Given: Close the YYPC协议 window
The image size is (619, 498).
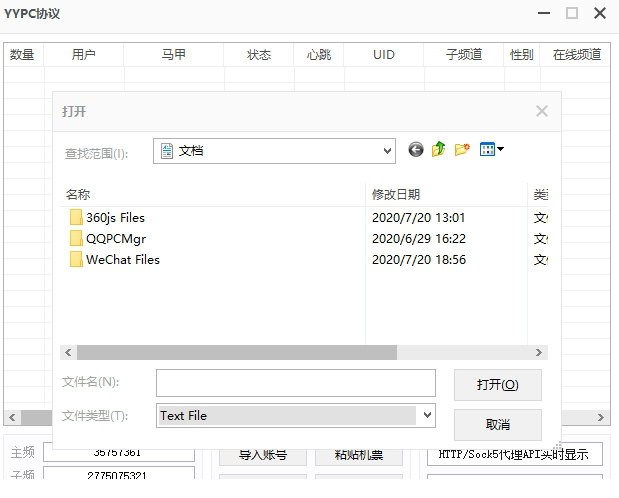Looking at the screenshot, I should pos(600,13).
